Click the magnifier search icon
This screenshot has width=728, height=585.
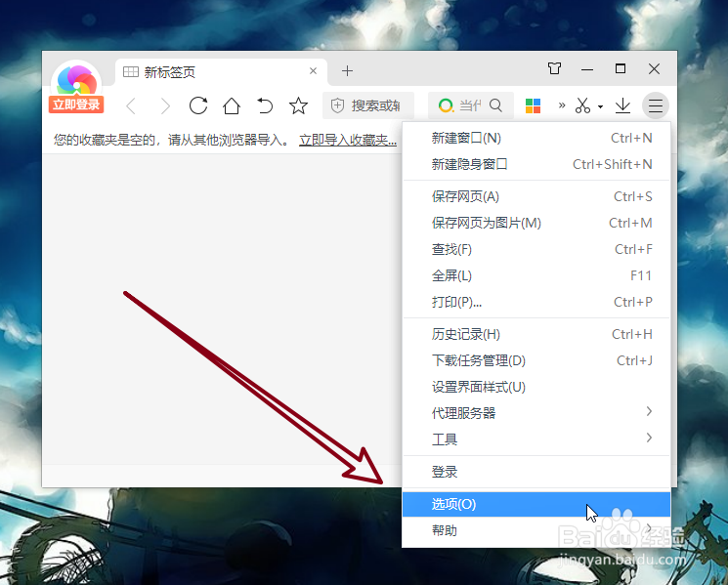coord(495,105)
